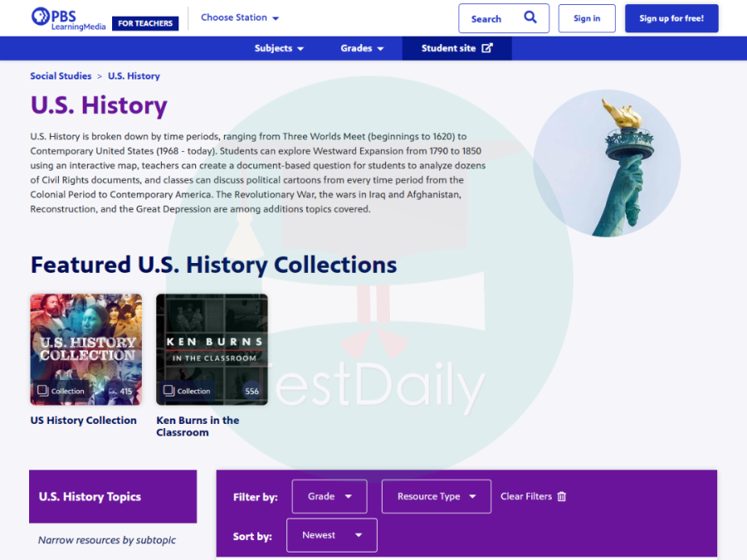The height and width of the screenshot is (560, 747).
Task: Go to Social Studies breadcrumb link
Action: pos(61,75)
